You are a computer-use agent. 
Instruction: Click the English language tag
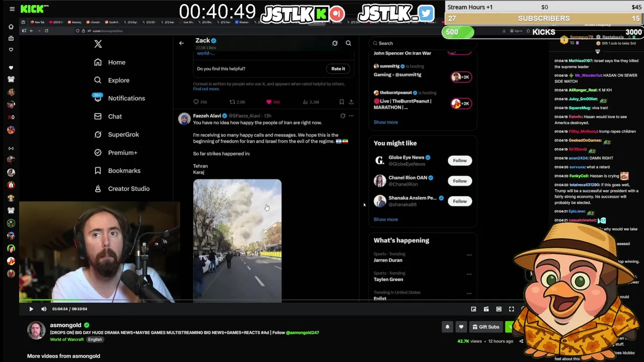click(95, 339)
